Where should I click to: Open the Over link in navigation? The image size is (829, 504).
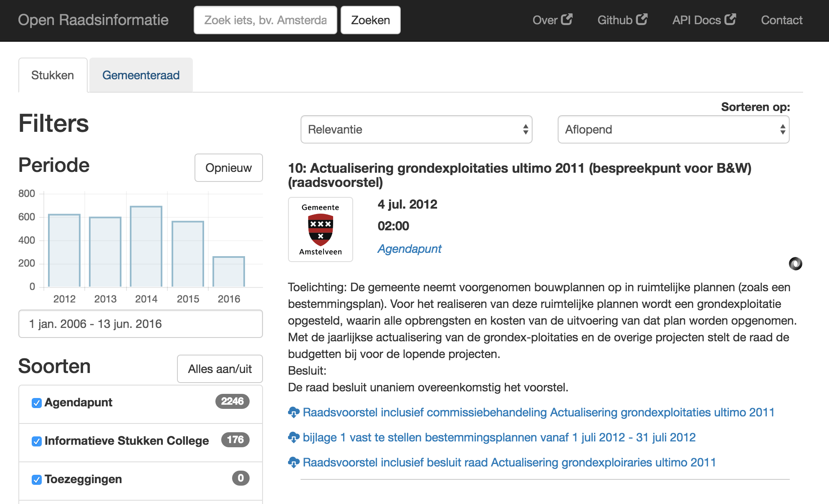pyautogui.click(x=552, y=20)
